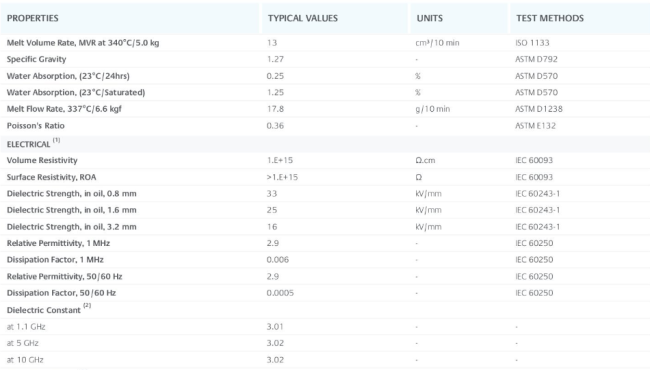Click the TEST METHODS column header
Screen dimensions: 650x370
(x=550, y=18)
